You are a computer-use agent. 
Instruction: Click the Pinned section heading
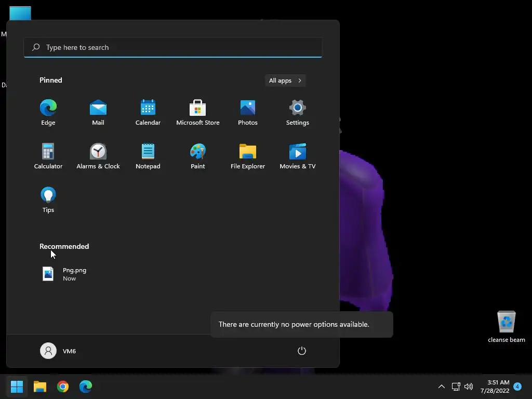(x=50, y=80)
